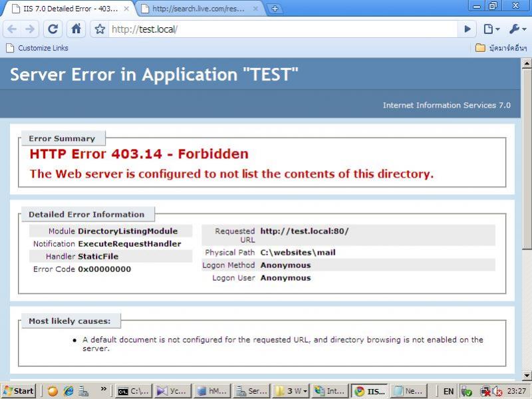Screen dimensions: 532x399
Task: Click the HTTP Error 403.14 - Forbidden heading
Action: [139, 154]
